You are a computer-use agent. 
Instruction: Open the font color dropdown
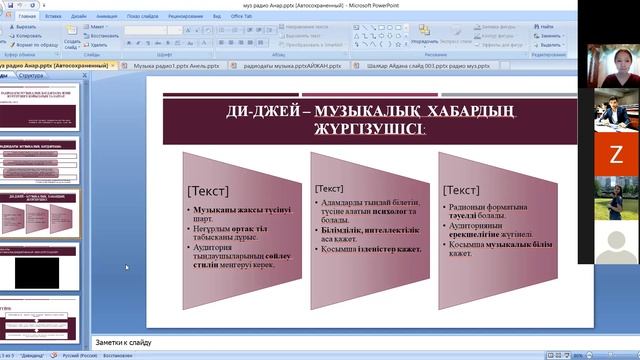tap(205, 43)
